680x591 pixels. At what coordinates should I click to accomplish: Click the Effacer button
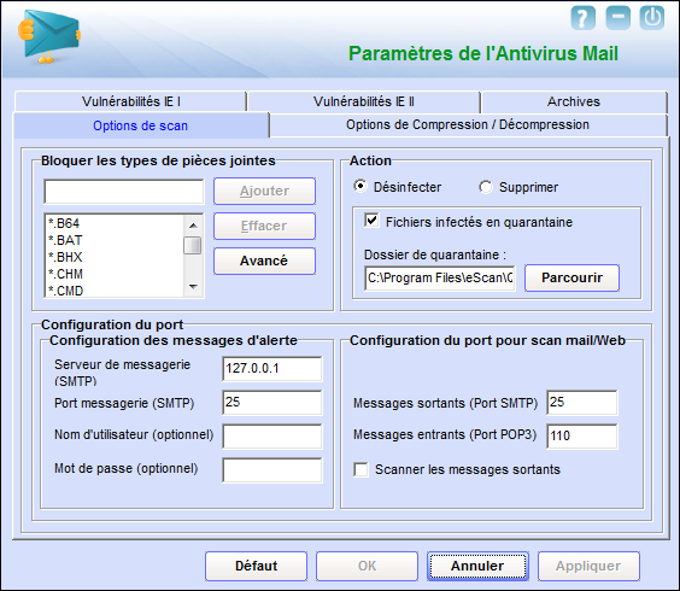point(265,226)
